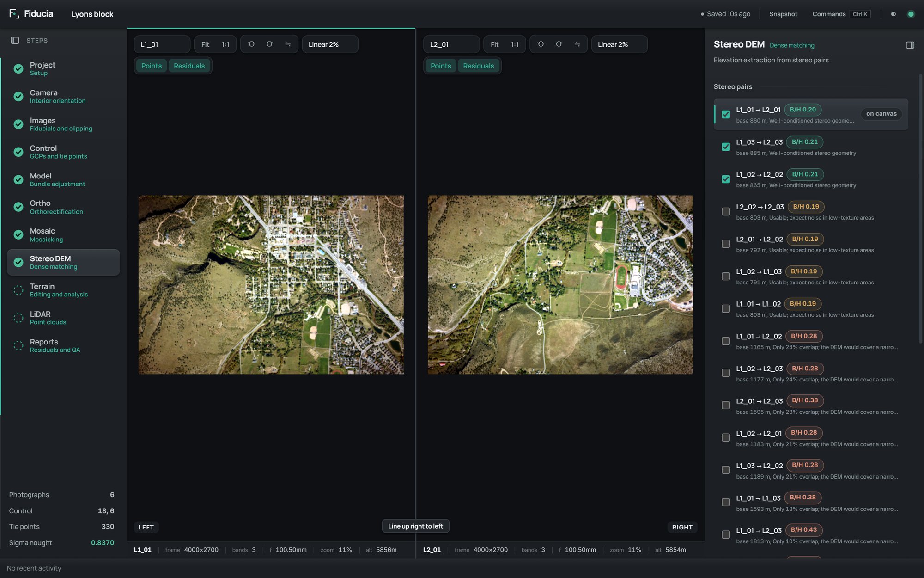Go to the Mosaic step

click(63, 235)
